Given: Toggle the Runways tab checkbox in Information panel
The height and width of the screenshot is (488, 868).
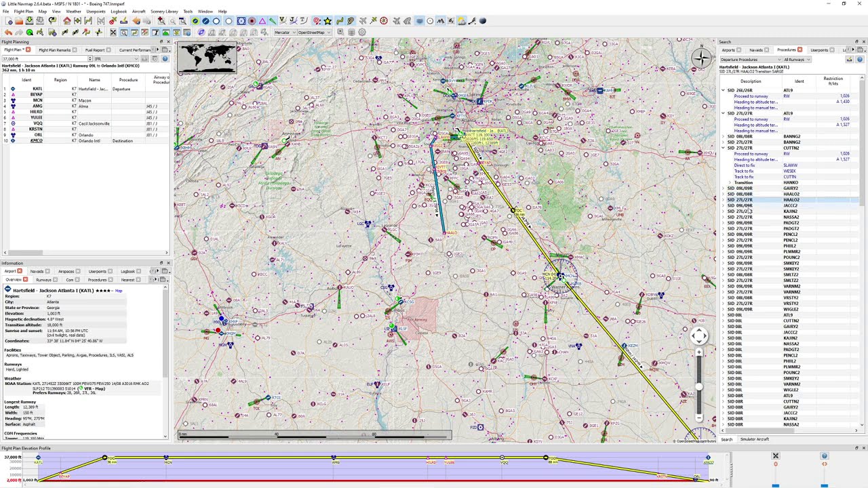Looking at the screenshot, I should pyautogui.click(x=55, y=280).
